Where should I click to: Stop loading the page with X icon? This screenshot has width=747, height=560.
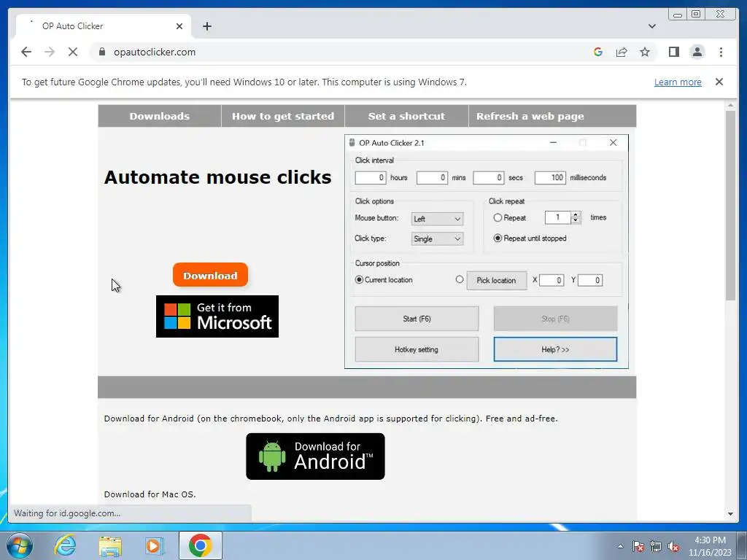click(x=73, y=52)
